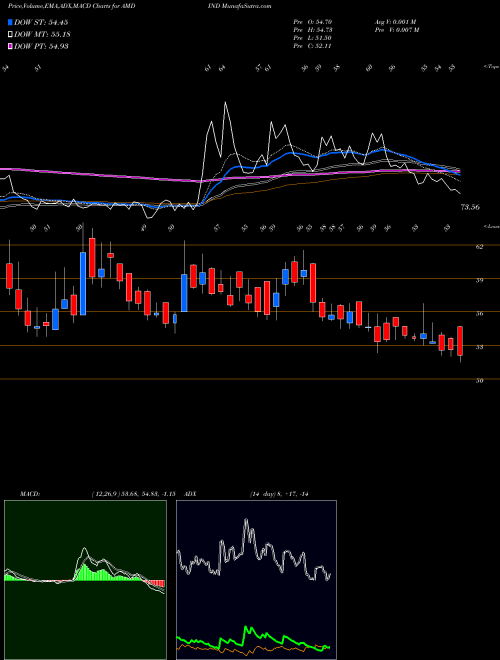Viewport: 500px width, 660px height.
Task: Click the 'Pre L' low value
Action: (x=313, y=38)
